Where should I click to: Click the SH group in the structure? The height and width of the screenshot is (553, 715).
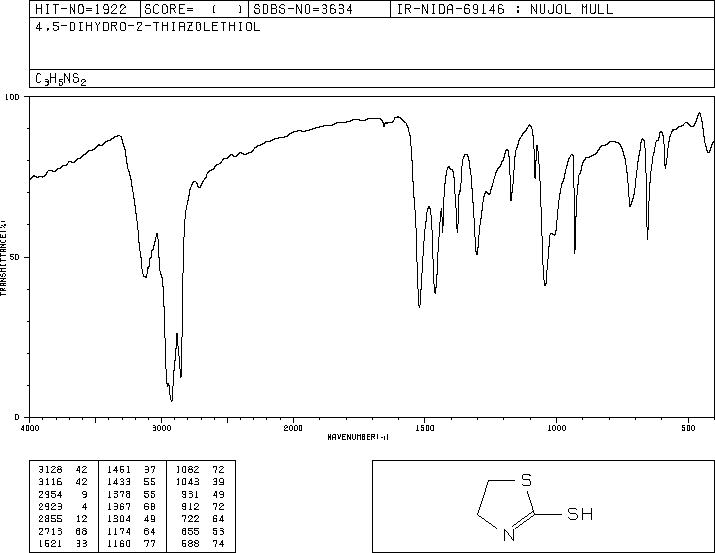(x=580, y=514)
